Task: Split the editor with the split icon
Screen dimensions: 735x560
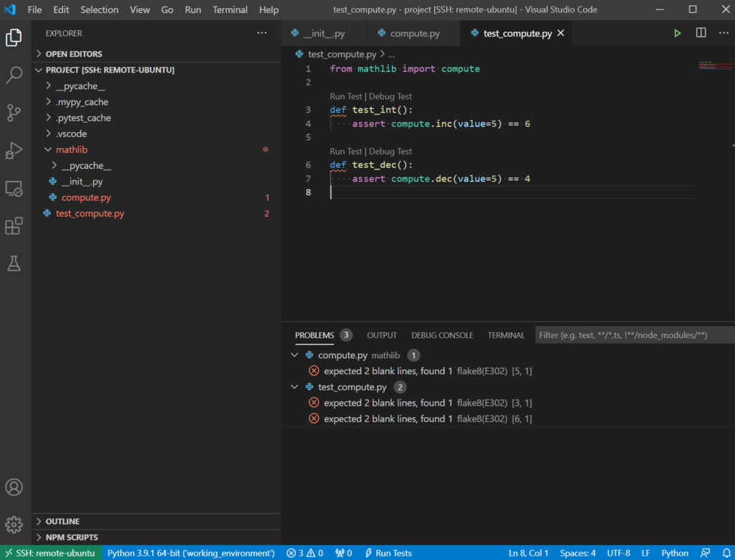Action: pos(701,32)
